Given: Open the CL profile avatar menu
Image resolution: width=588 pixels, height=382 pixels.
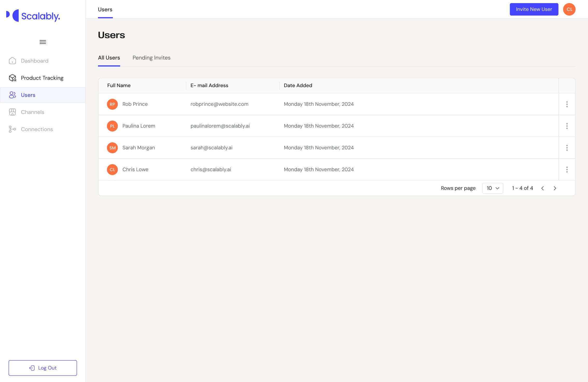Looking at the screenshot, I should point(569,9).
